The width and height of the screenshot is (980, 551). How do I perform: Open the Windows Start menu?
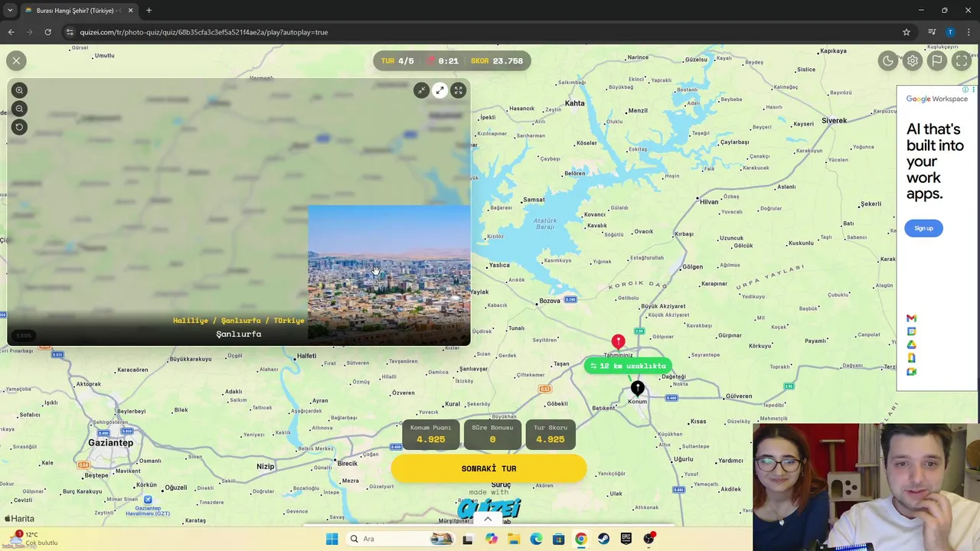coord(332,539)
